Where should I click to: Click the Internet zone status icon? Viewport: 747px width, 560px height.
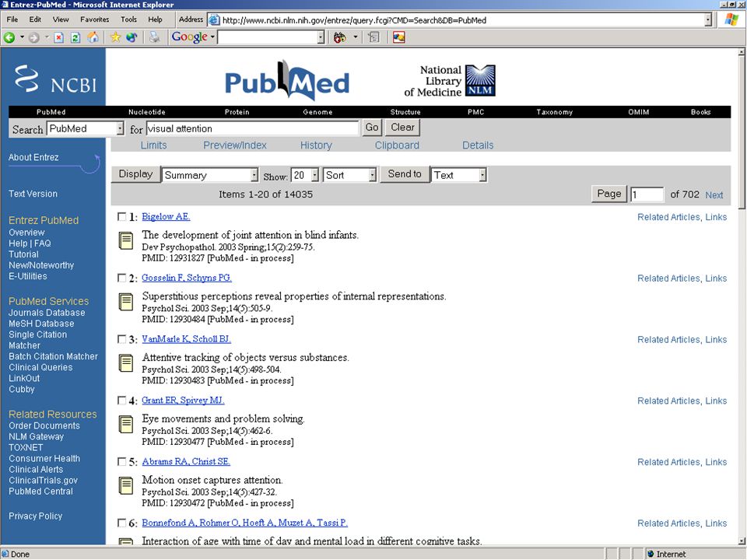[651, 555]
